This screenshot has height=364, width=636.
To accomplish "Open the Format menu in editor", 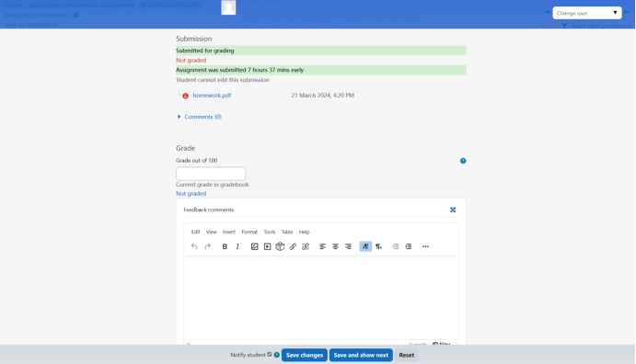I will point(249,232).
